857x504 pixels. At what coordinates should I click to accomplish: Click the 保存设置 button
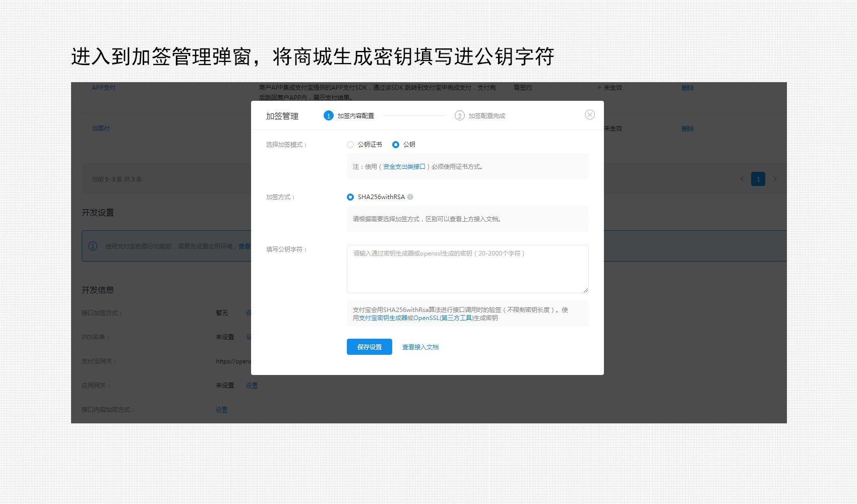(x=369, y=347)
